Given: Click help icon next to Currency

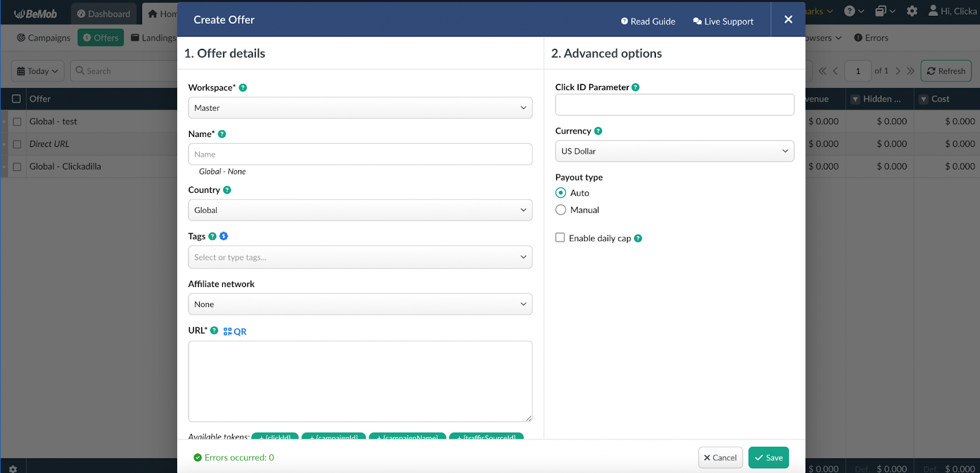Looking at the screenshot, I should point(598,131).
